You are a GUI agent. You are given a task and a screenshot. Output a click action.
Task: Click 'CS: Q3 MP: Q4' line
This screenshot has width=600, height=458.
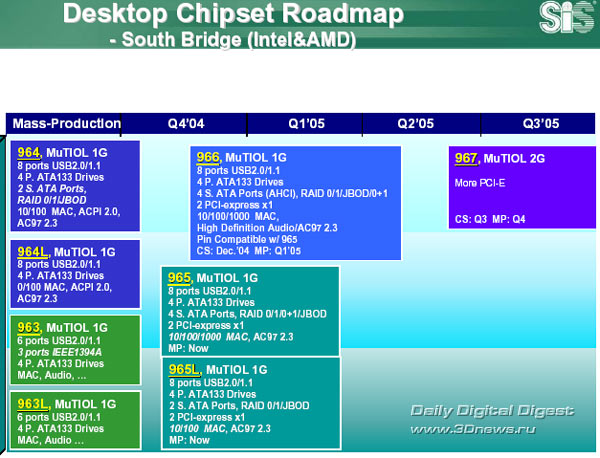(490, 219)
